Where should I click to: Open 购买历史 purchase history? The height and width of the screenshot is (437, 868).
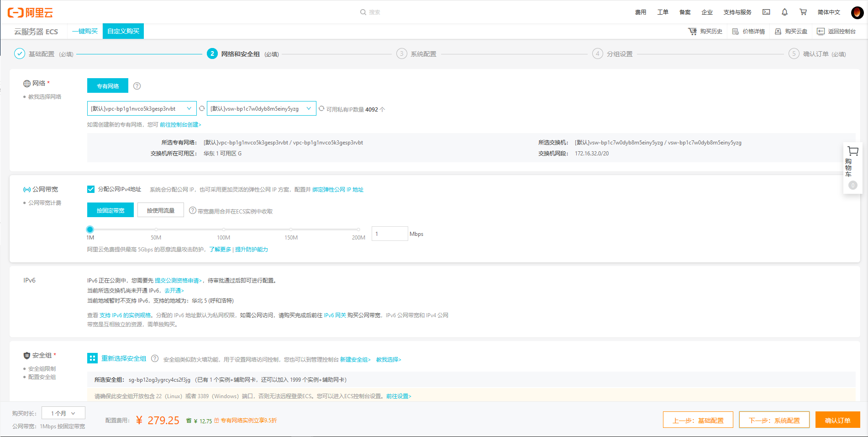pos(705,32)
